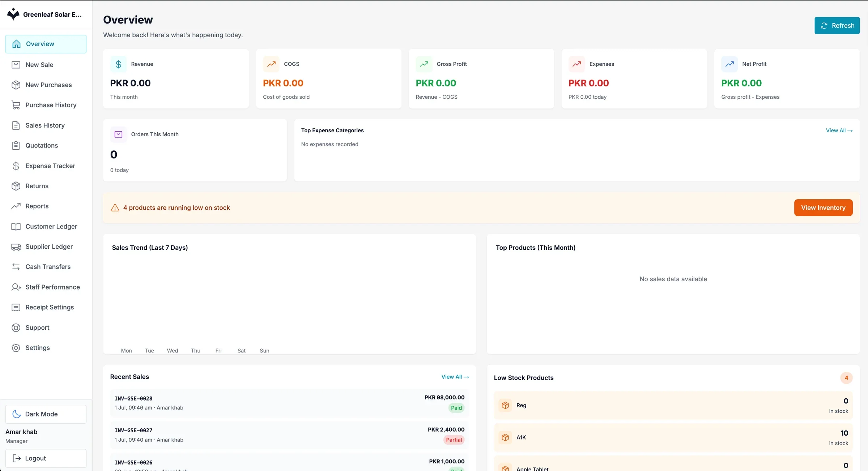Click the Quotations clipboard icon
Image resolution: width=868 pixels, height=471 pixels.
point(16,145)
